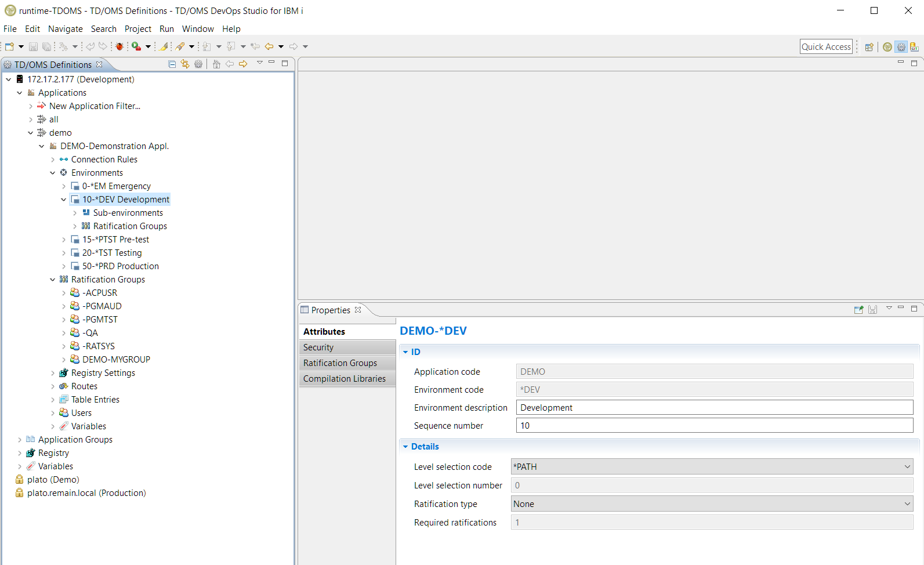Click the Environment description input field

(x=714, y=408)
